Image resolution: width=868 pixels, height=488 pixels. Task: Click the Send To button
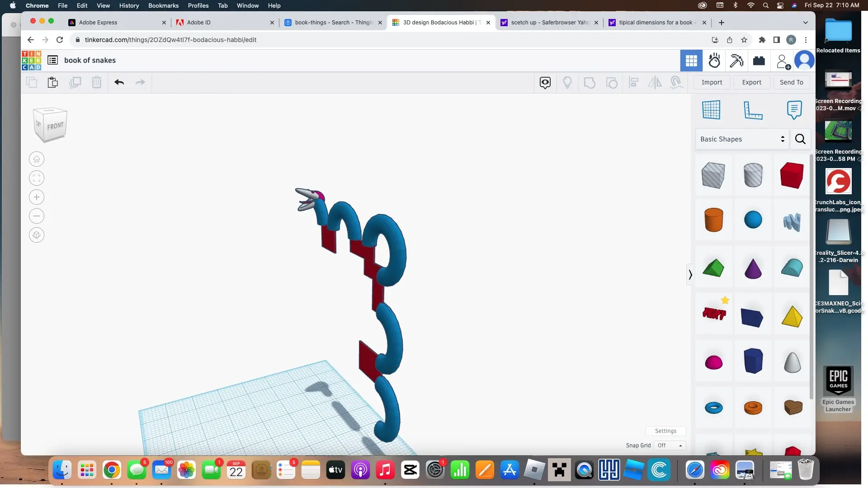[x=792, y=82]
